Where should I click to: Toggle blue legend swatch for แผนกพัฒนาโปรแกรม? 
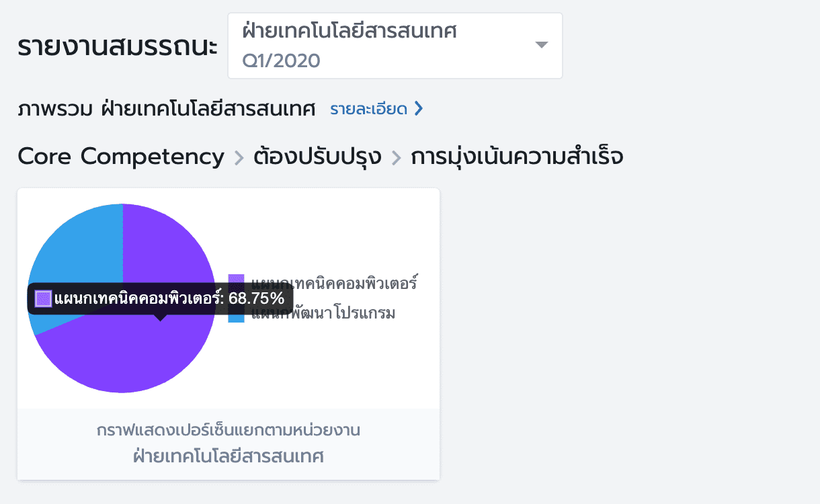[x=236, y=316]
